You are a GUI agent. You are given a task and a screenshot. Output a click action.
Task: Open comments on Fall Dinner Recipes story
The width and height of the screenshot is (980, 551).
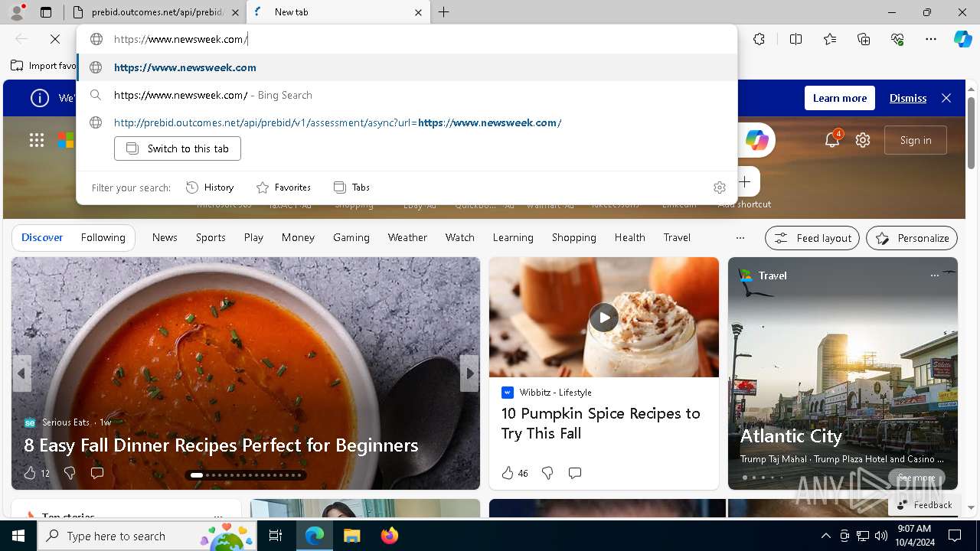click(97, 473)
